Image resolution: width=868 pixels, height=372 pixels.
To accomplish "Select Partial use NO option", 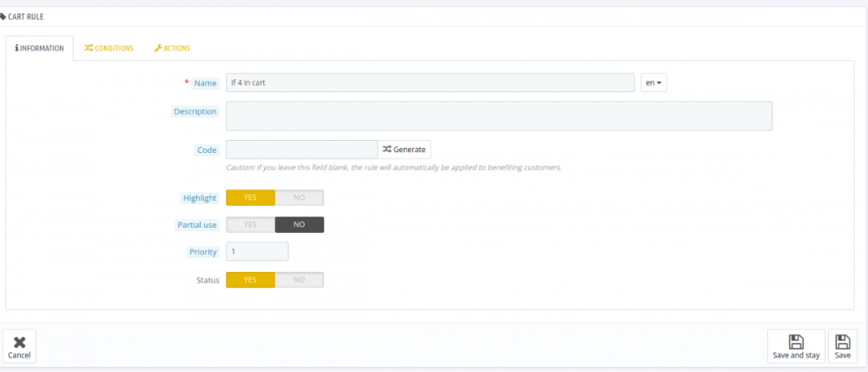I will pos(299,225).
